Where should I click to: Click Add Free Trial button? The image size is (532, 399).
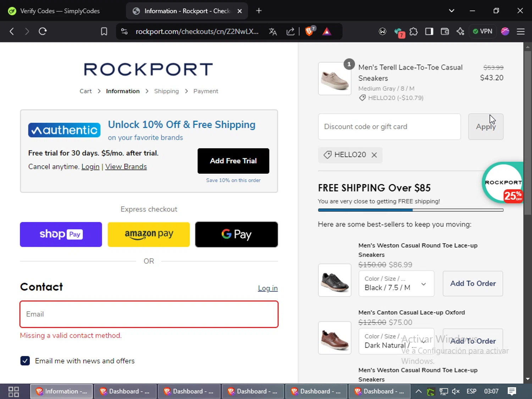(233, 161)
